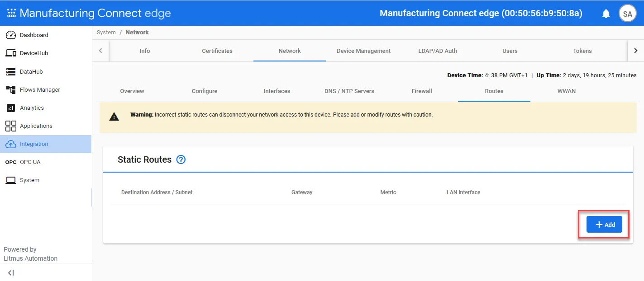The height and width of the screenshot is (281, 644).
Task: Click the Gateway column header
Action: pyautogui.click(x=302, y=192)
